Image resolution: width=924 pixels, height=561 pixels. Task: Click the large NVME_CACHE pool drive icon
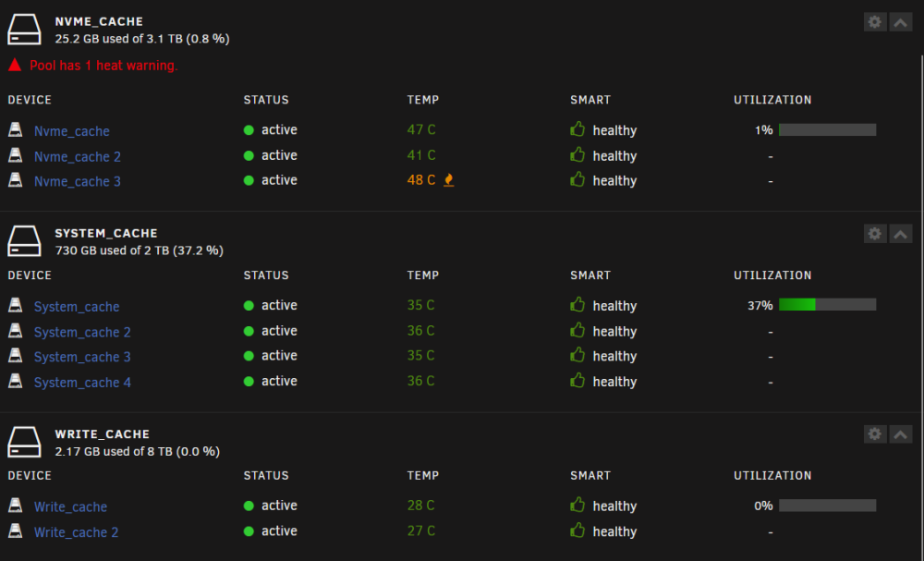pyautogui.click(x=24, y=29)
